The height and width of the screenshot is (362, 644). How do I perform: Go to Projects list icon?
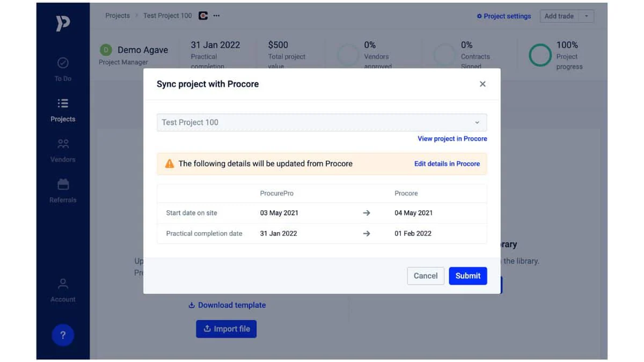(63, 103)
